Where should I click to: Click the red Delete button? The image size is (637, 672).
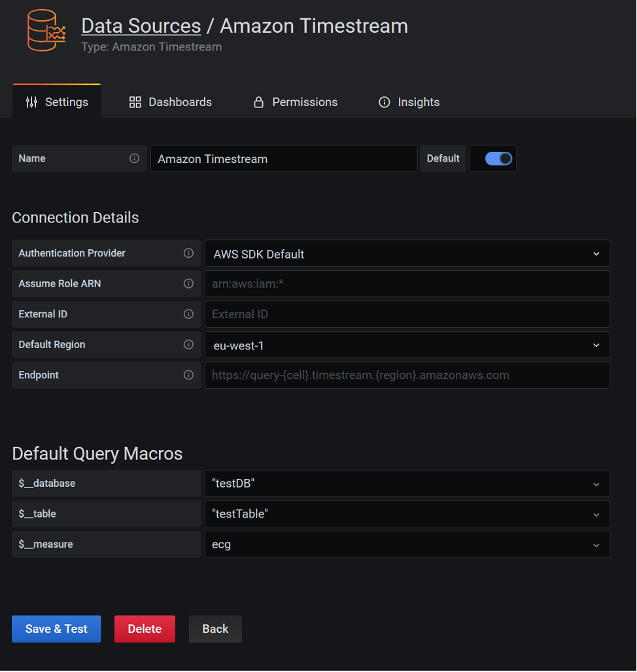coord(145,629)
